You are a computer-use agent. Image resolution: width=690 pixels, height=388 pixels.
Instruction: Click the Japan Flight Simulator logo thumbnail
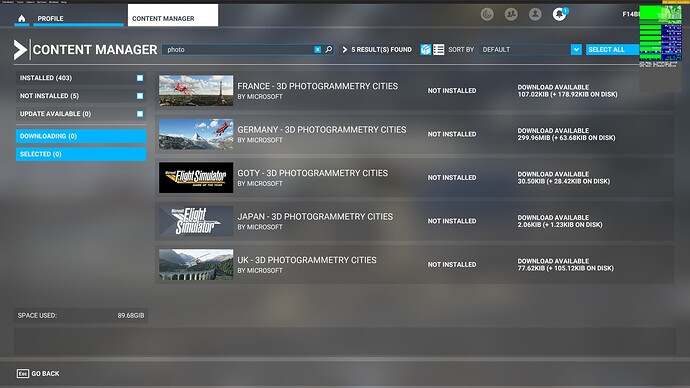(x=196, y=221)
